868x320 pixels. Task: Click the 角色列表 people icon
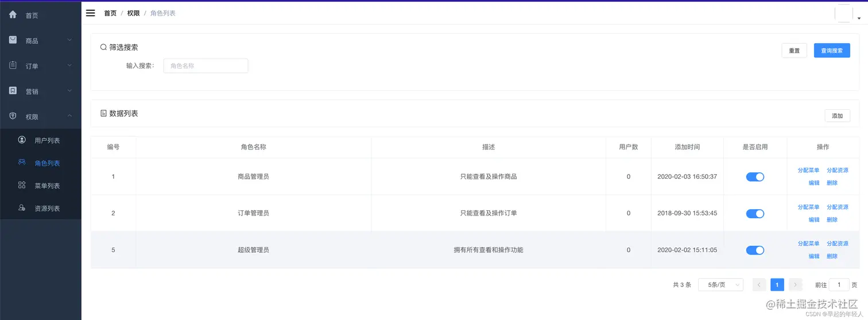22,163
